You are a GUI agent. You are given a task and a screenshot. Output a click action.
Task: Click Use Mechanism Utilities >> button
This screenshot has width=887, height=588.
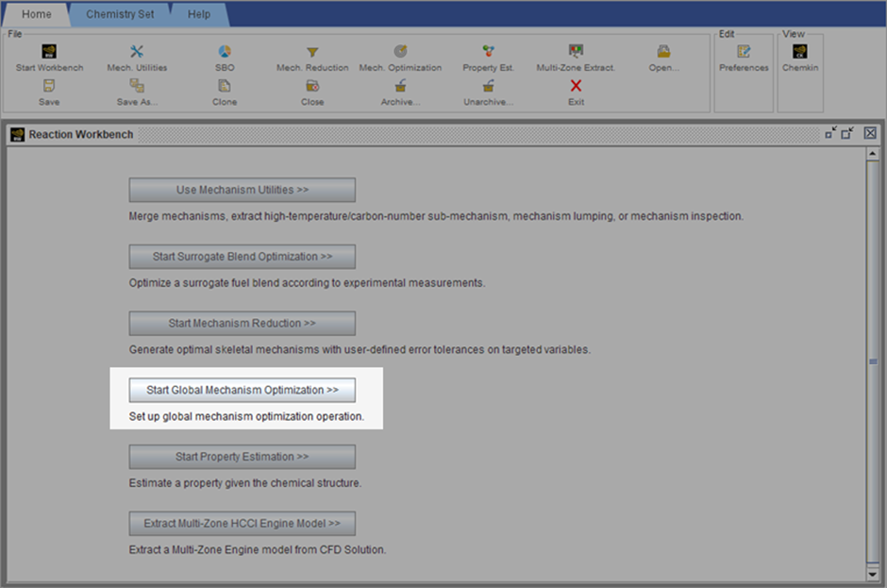tap(243, 190)
